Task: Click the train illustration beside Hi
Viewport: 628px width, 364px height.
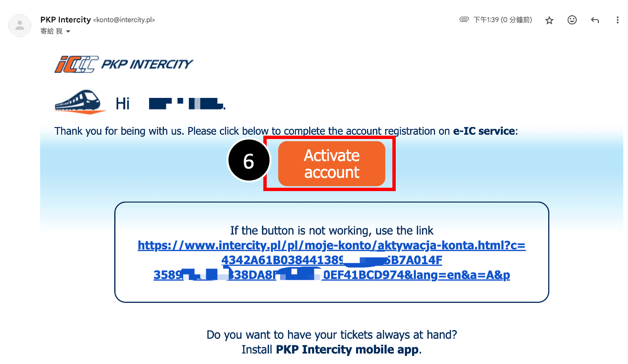Action: point(80,101)
